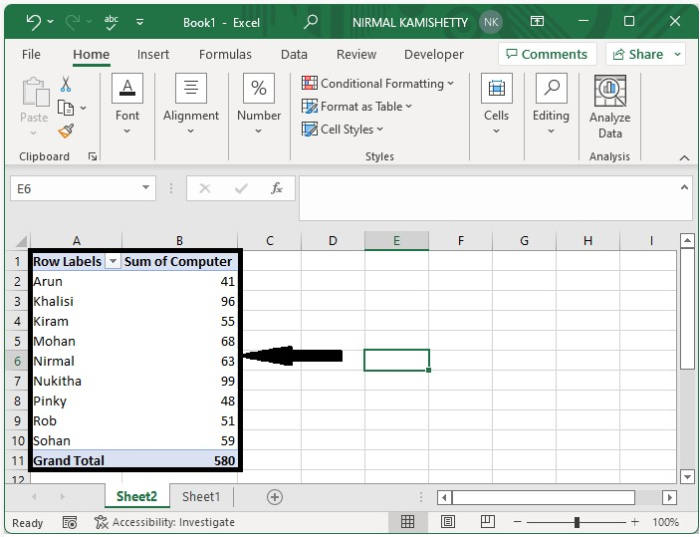This screenshot has height=537, width=700.
Task: Select the row 6 header
Action: (17, 361)
